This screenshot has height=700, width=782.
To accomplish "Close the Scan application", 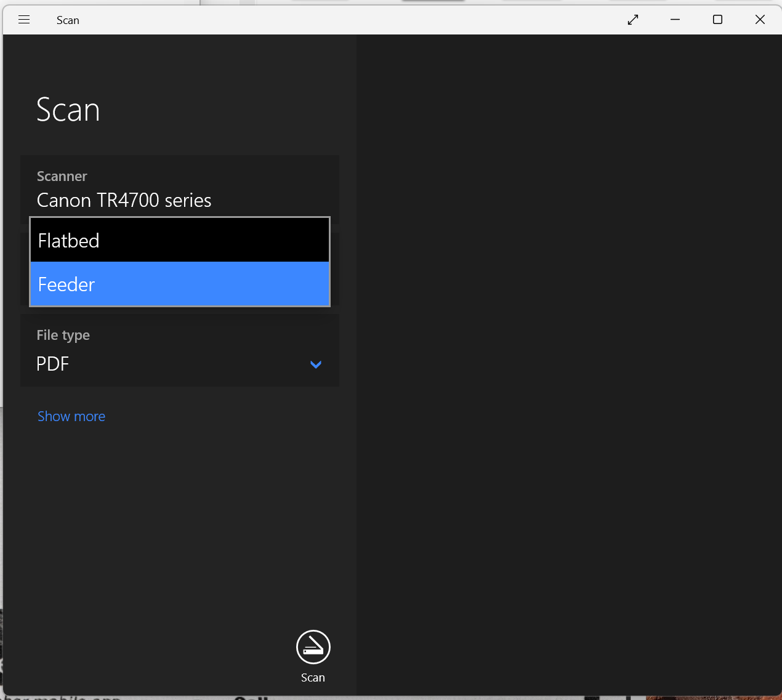I will (x=760, y=20).
